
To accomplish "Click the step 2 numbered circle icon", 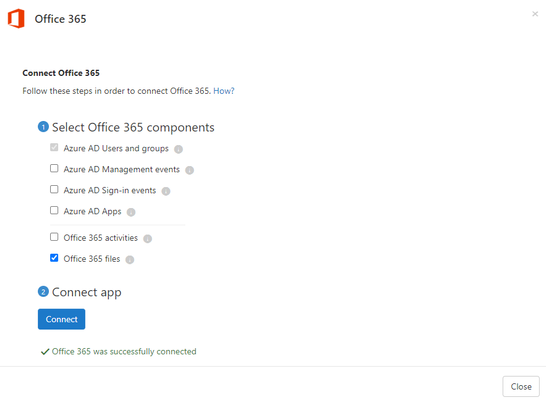I will point(43,291).
